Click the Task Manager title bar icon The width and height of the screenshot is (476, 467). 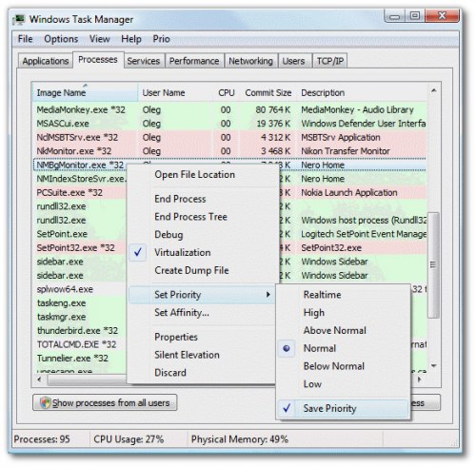coord(19,20)
